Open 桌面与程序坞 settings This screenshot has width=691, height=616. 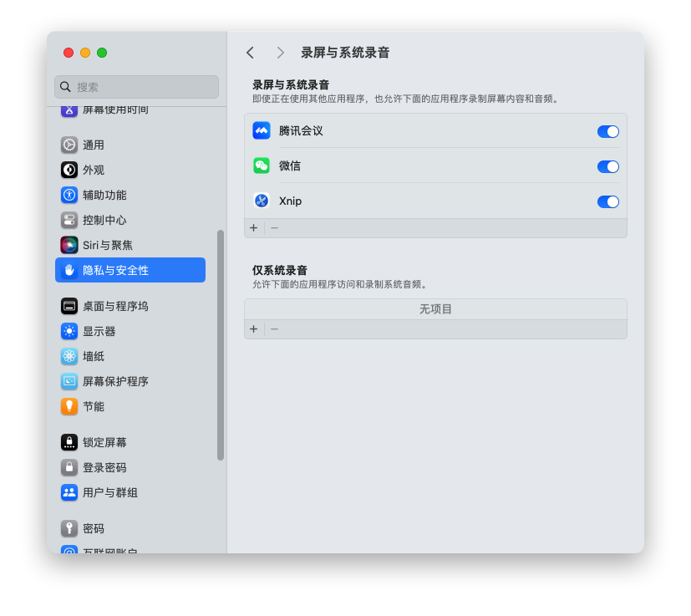pos(114,306)
